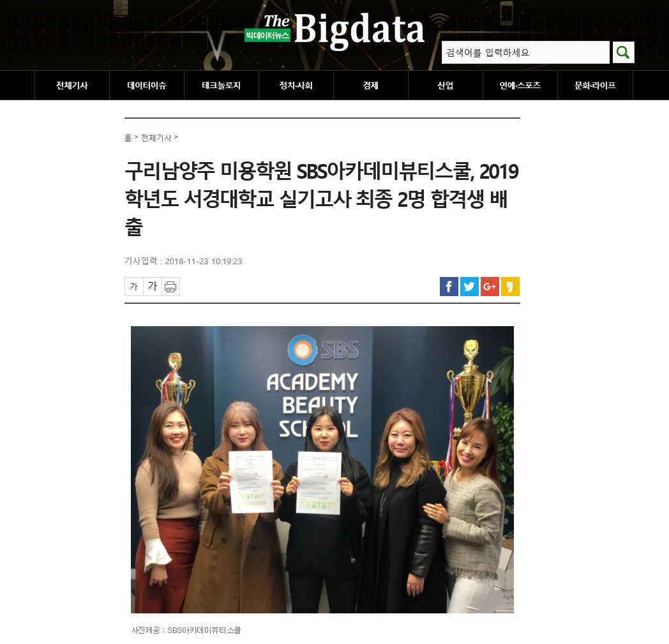669x644 pixels.
Task: Go to 테크놀로지 section
Action: tap(222, 86)
